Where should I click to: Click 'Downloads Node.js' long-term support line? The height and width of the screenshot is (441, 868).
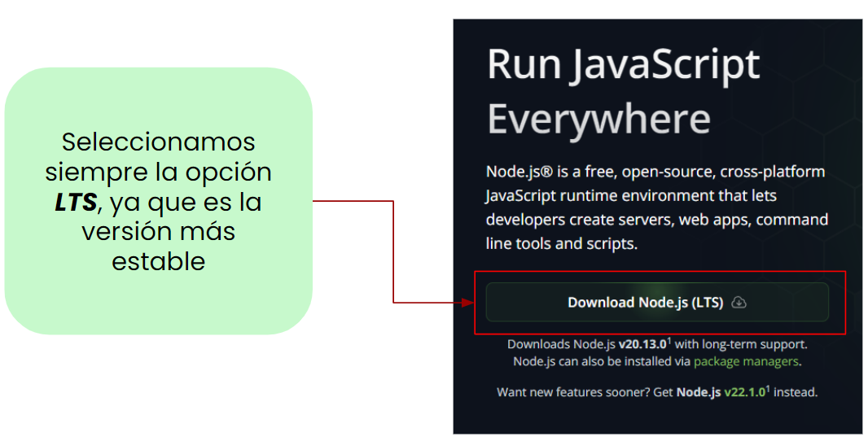[657, 344]
